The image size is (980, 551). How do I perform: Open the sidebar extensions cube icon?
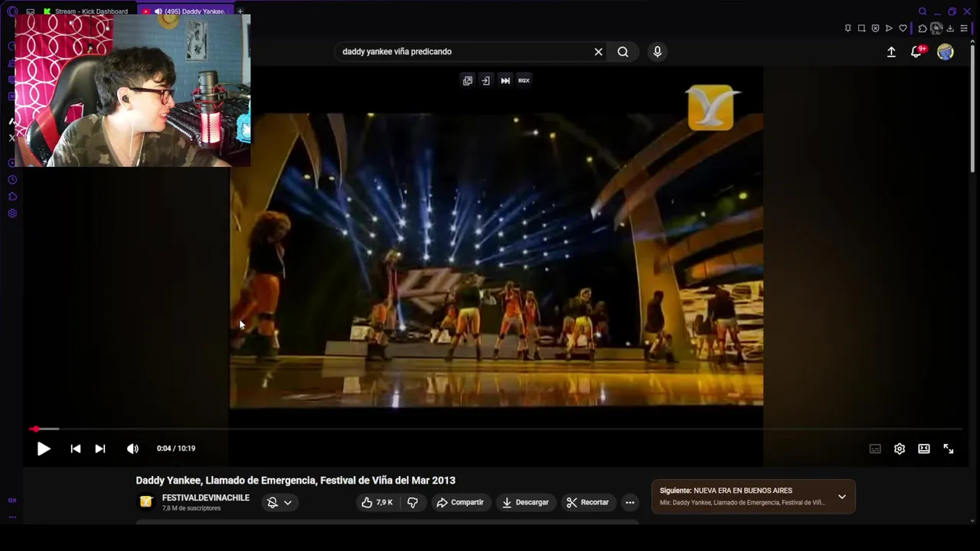12,197
